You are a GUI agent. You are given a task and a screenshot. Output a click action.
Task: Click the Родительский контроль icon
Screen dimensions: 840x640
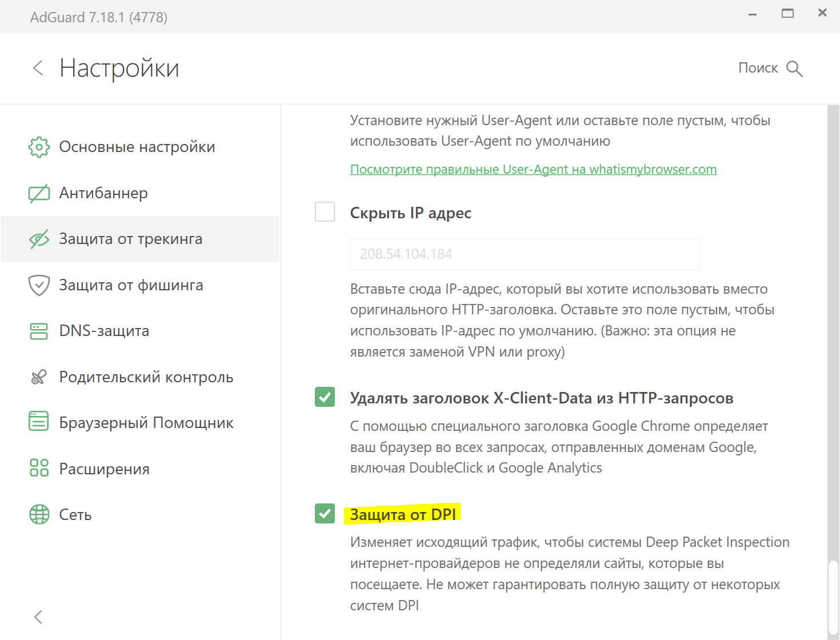point(39,377)
